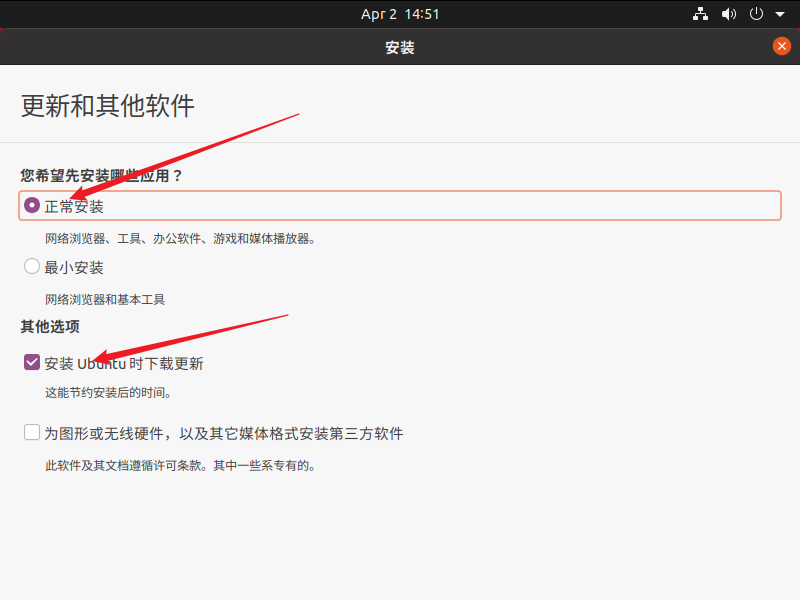Viewport: 800px width, 600px height.
Task: Click the volume speaker icon in top bar
Action: tap(729, 14)
